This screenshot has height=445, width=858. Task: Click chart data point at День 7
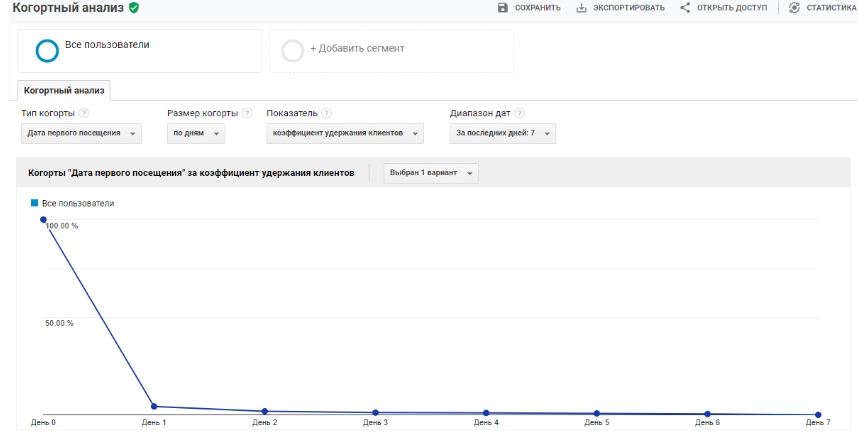pyautogui.click(x=818, y=415)
